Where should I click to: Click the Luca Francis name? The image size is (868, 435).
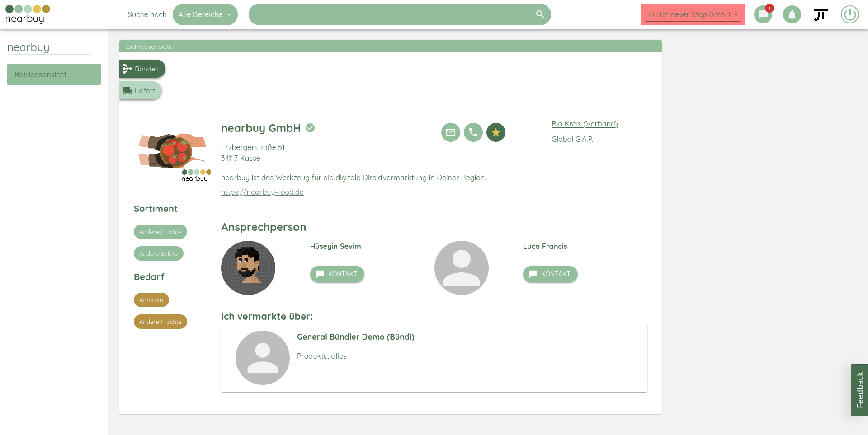point(545,246)
